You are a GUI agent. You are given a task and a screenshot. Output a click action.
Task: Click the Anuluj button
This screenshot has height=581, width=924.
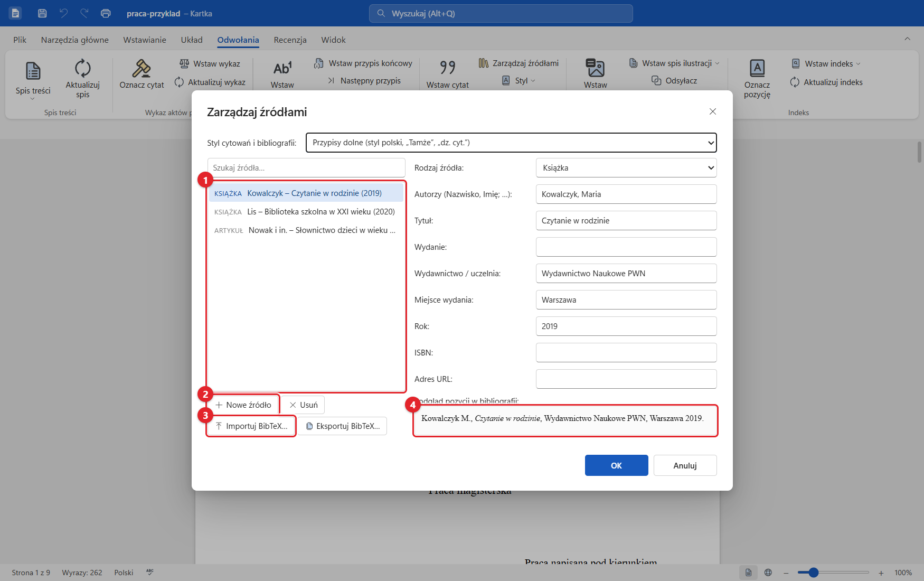click(x=685, y=465)
